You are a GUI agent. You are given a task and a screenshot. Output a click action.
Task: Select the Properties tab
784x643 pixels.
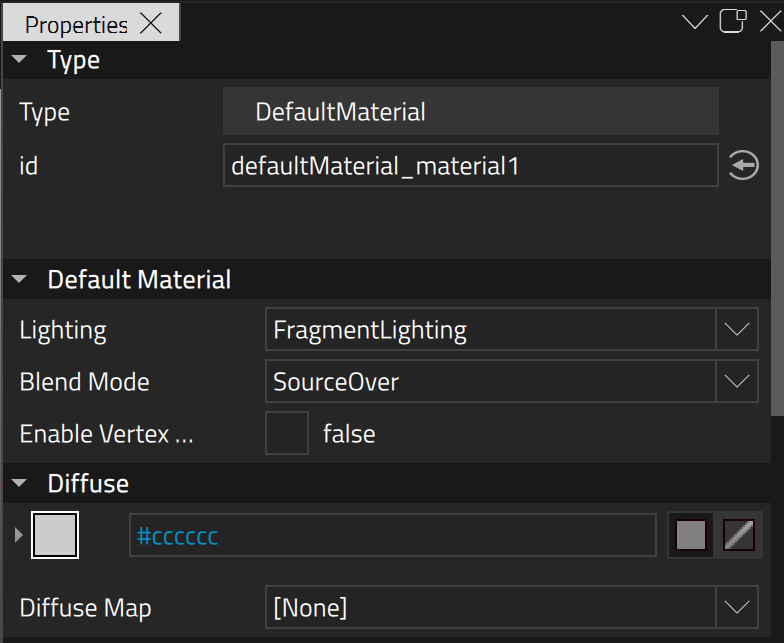click(x=76, y=24)
